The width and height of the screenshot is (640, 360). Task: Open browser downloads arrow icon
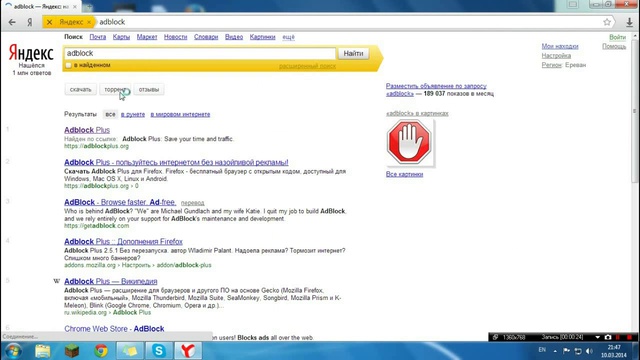pyautogui.click(x=629, y=22)
